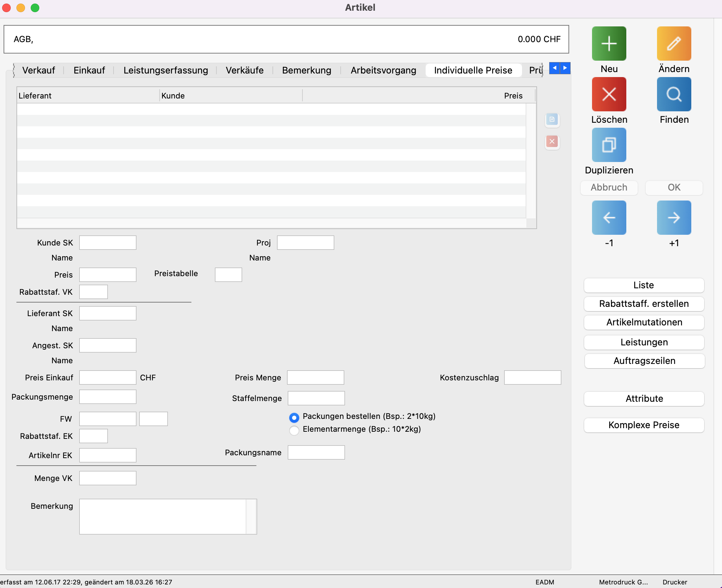Screen dimensions: 722x588
Task: Click the Duplizieren copy icon
Action: (x=609, y=145)
